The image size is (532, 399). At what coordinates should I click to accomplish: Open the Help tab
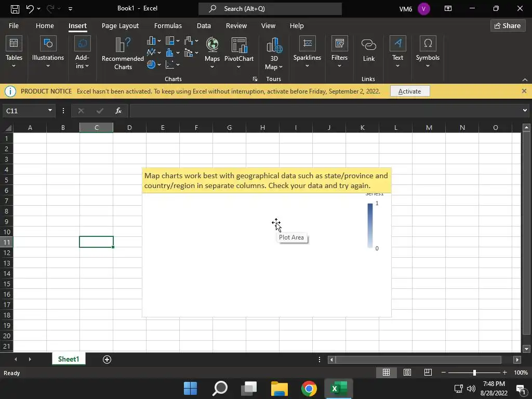297,26
